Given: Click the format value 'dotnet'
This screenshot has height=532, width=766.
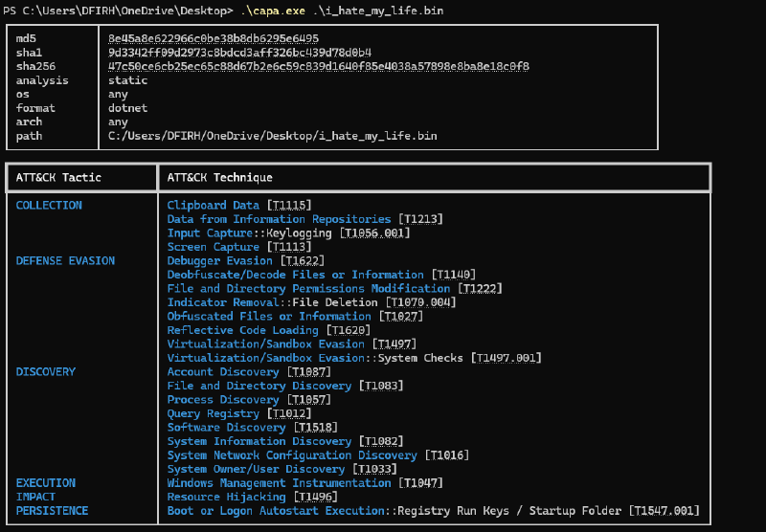Looking at the screenshot, I should (127, 108).
